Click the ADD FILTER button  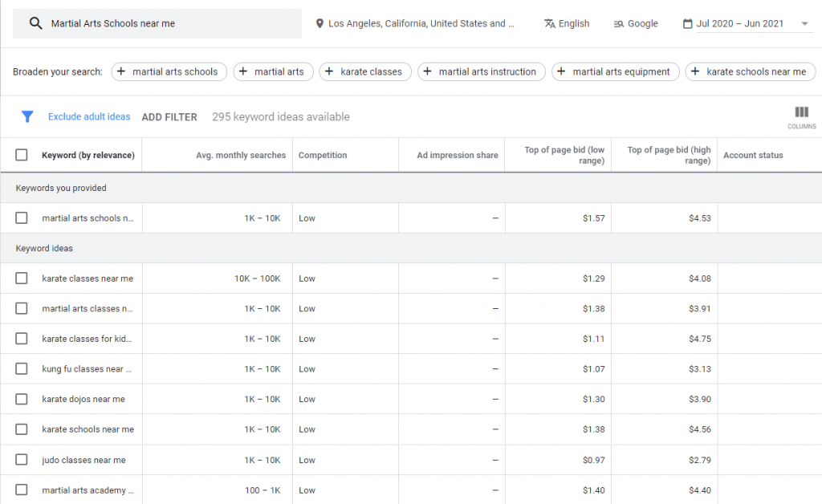click(x=169, y=116)
